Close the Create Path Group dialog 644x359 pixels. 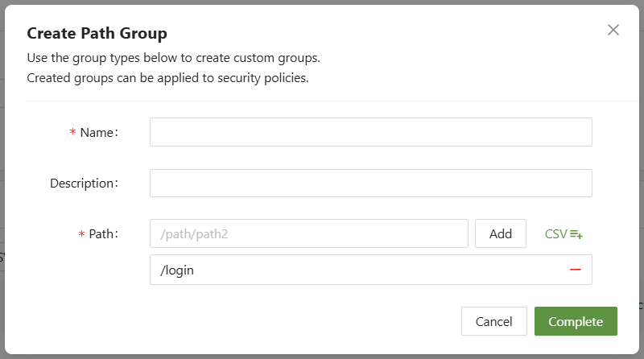pos(613,31)
